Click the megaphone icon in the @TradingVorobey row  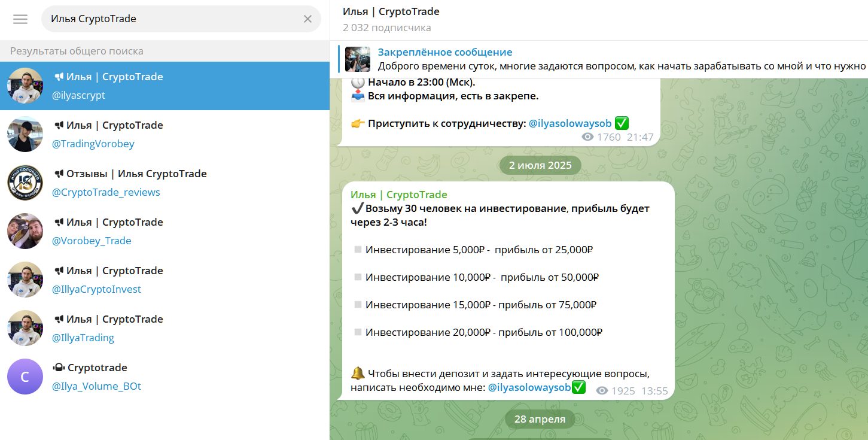[59, 125]
